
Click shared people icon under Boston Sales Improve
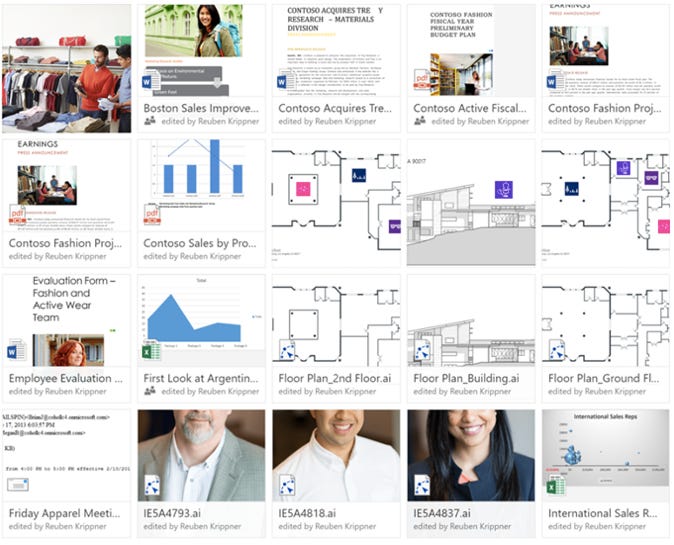click(x=150, y=121)
